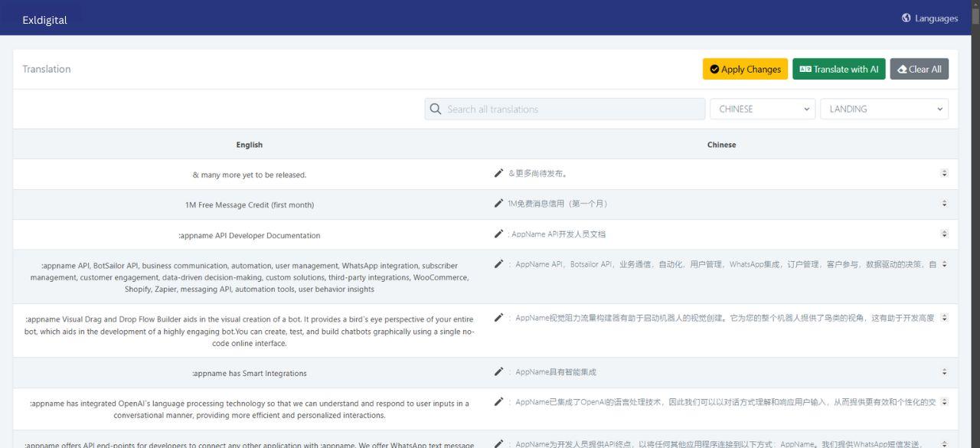Click English text ':appname API Developer Documentation'
The image size is (980, 448).
click(x=250, y=235)
